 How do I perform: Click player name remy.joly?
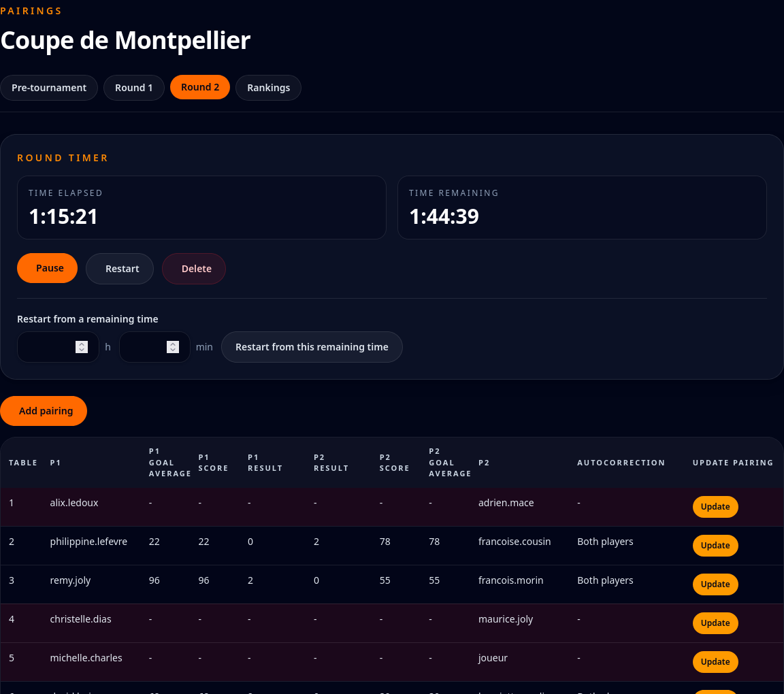[x=71, y=580]
